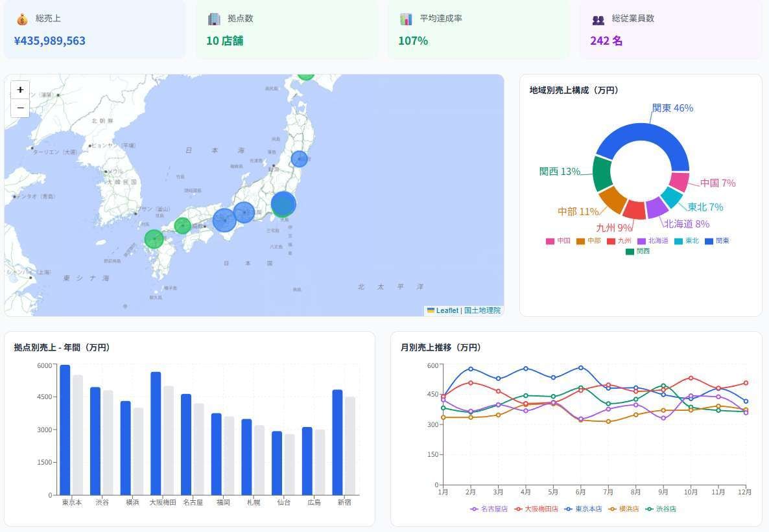Select the large blue Tokyo map marker

tap(283, 203)
